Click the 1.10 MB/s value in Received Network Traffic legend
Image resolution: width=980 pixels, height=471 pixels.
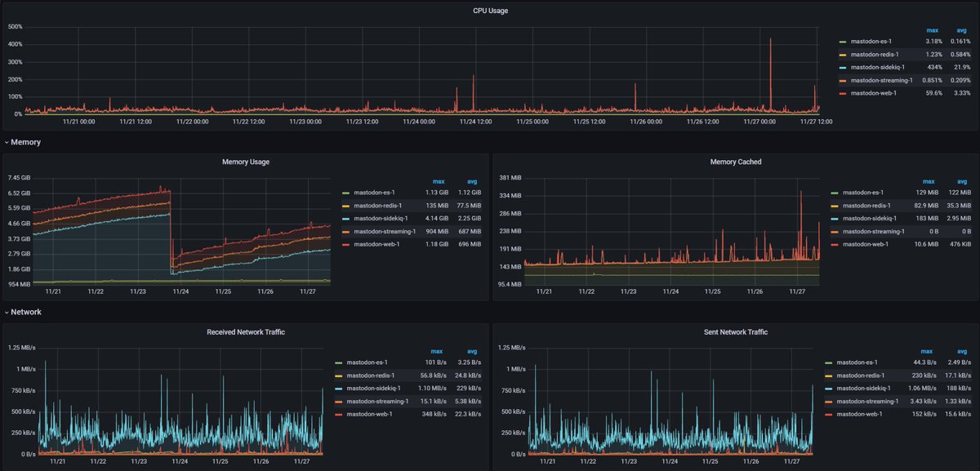coord(432,388)
